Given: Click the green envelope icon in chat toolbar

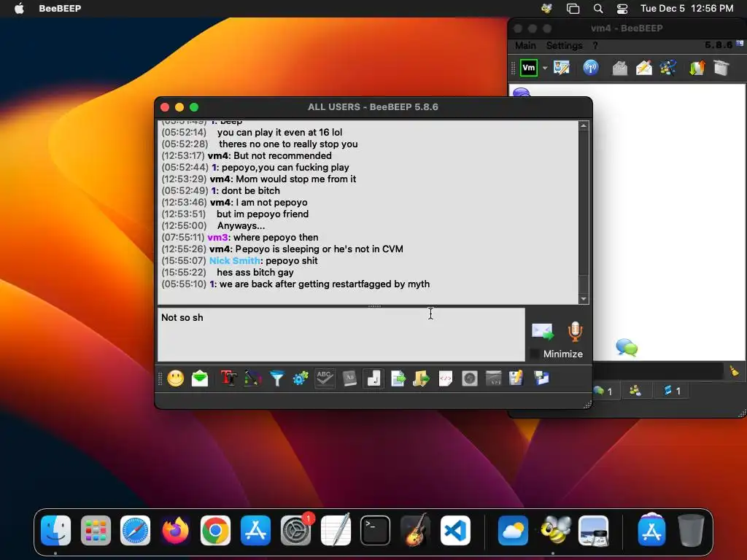Looking at the screenshot, I should (200, 378).
